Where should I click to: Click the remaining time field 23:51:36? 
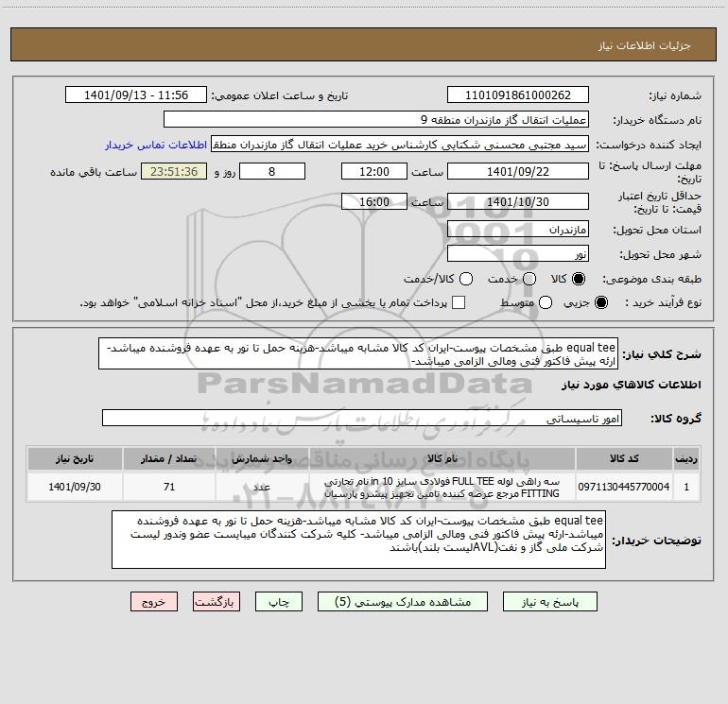click(174, 171)
